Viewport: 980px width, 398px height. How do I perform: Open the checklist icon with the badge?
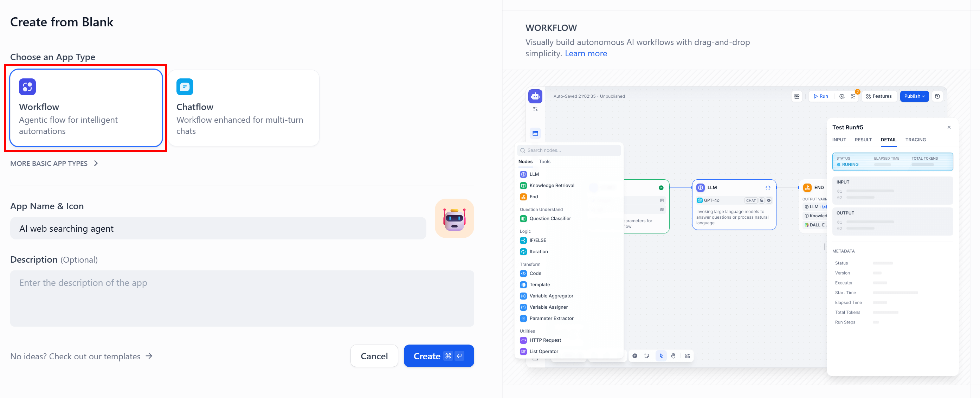coord(853,96)
